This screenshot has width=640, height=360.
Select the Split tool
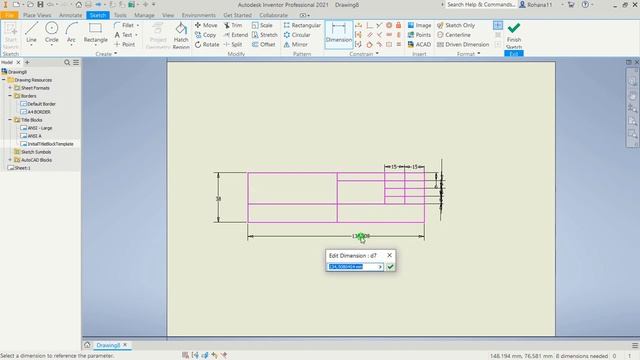[233, 44]
